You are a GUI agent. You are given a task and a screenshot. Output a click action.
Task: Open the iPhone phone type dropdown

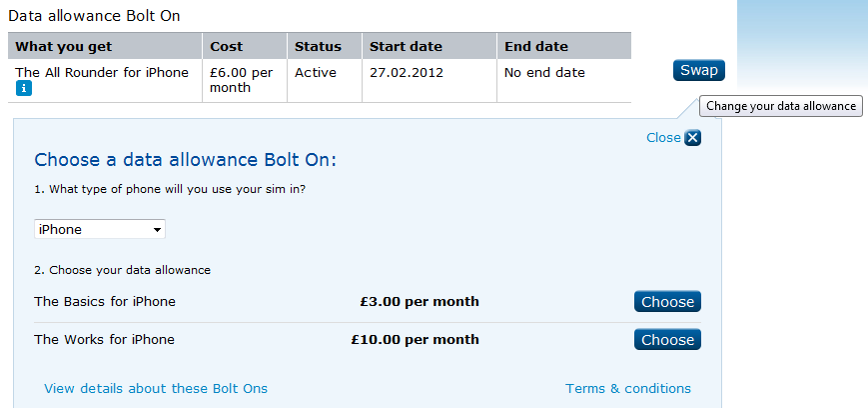pos(100,230)
